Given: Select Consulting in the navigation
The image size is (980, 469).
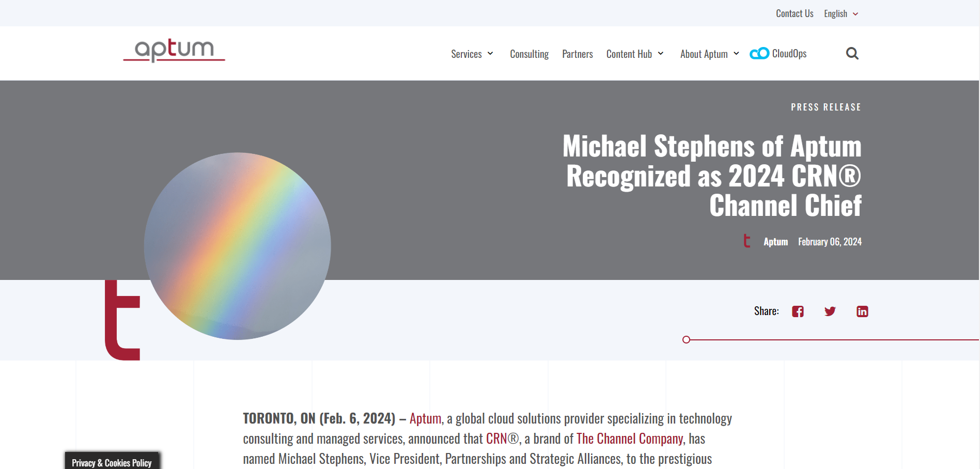Looking at the screenshot, I should click(529, 53).
